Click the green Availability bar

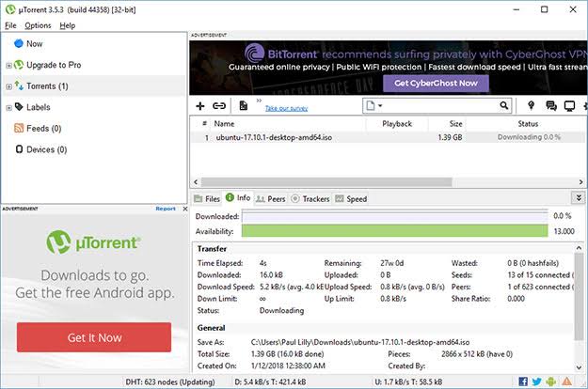395,230
